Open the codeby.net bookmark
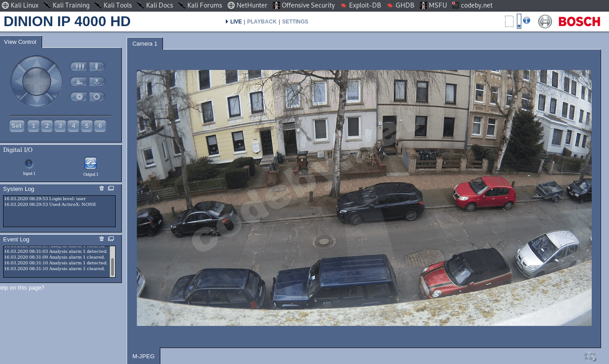The image size is (609, 364). (x=472, y=5)
